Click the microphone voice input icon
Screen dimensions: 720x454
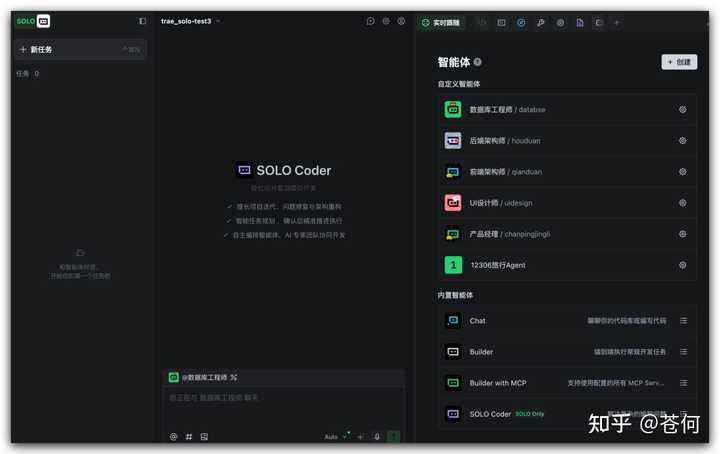377,437
